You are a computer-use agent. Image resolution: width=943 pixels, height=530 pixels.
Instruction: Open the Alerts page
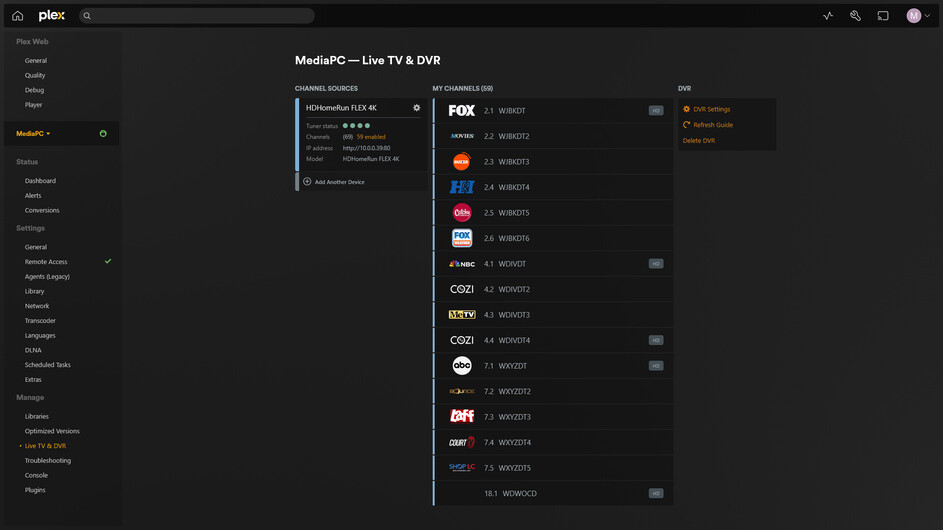click(x=33, y=196)
